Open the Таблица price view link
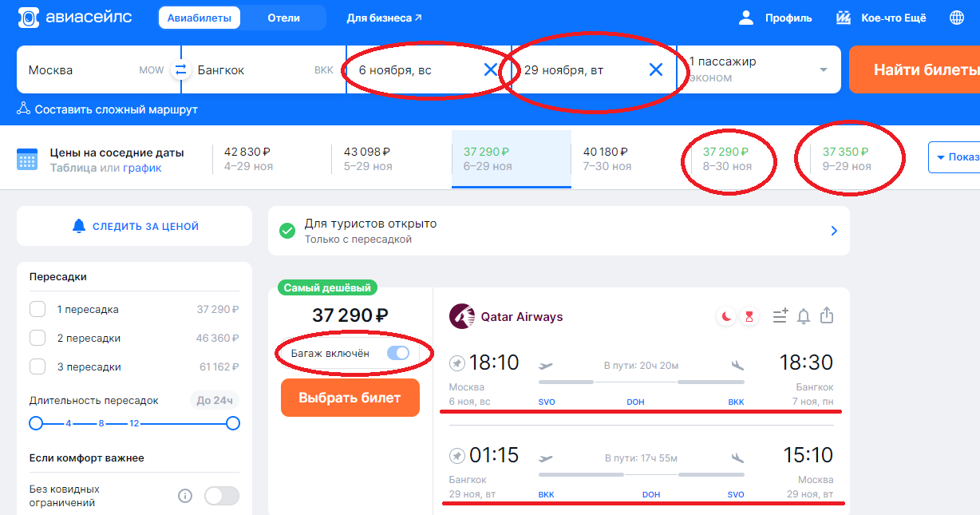Screen dimensions: 980x515 tap(73, 168)
